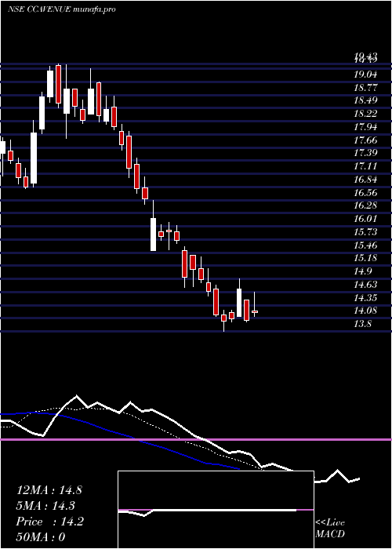Click the <<Live MACD label
Image resolution: width=392 pixels, height=549 pixels.
click(x=330, y=529)
